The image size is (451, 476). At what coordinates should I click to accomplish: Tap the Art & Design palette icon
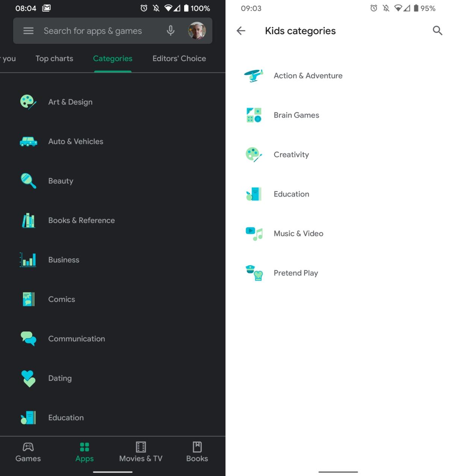coord(28,102)
